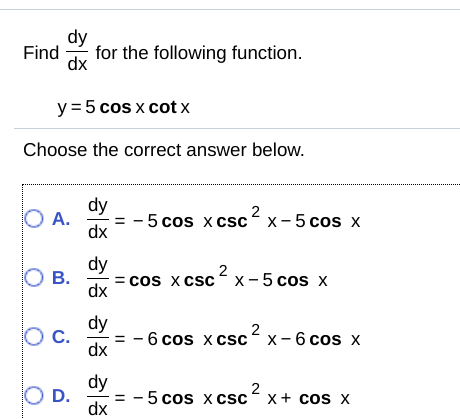460x419 pixels.
Task: Select radio button for option B
Action: [x=34, y=278]
